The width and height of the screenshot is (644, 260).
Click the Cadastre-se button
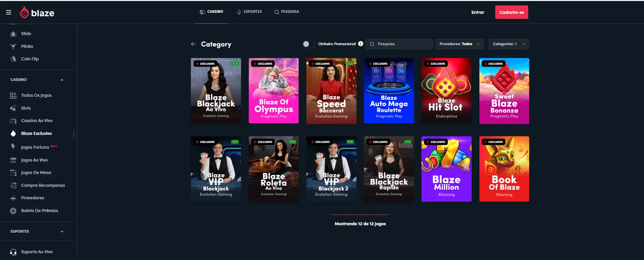511,12
